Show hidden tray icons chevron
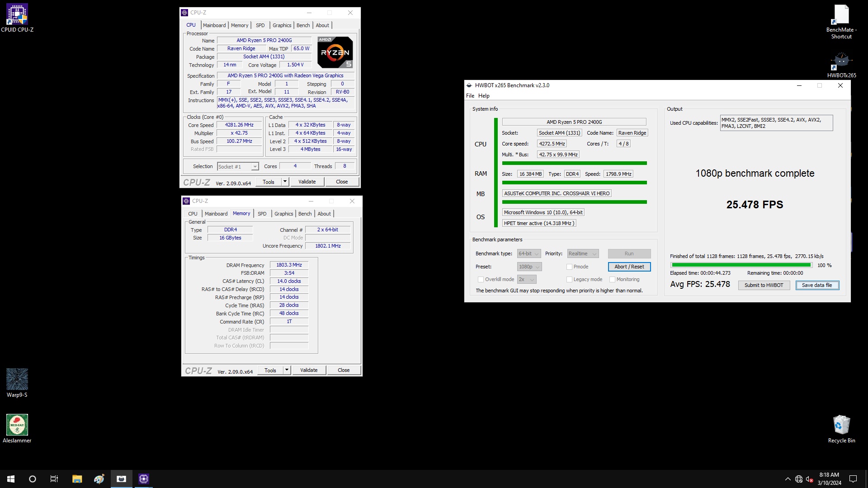Image resolution: width=868 pixels, height=488 pixels. (788, 479)
